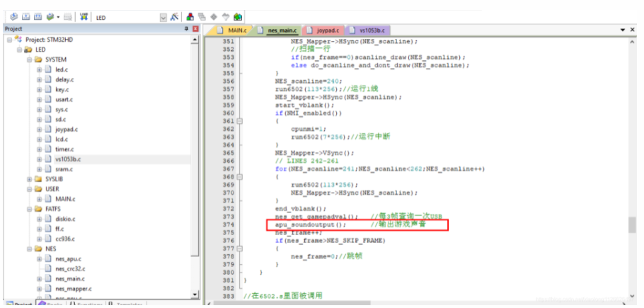The height and width of the screenshot is (308, 644).
Task: Select usart.c in the project tree
Action: [x=64, y=99]
